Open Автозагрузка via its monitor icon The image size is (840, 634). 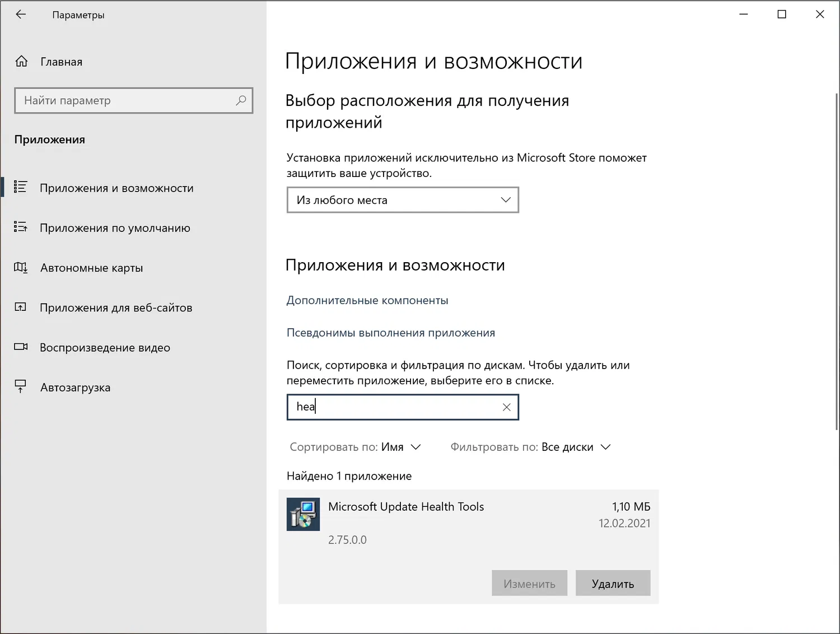[x=21, y=386]
